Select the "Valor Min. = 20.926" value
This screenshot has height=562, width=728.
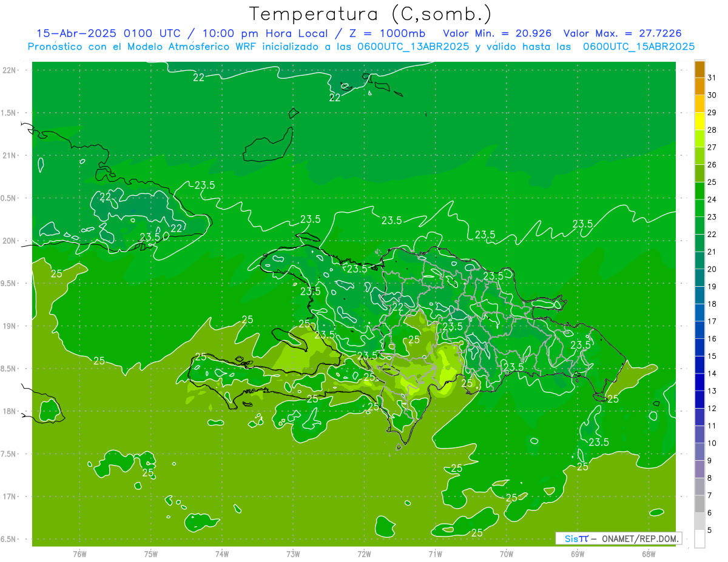[x=497, y=34]
